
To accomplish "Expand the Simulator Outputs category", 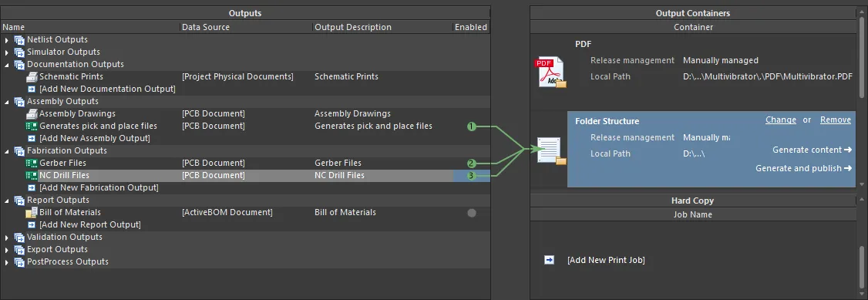I will point(7,52).
